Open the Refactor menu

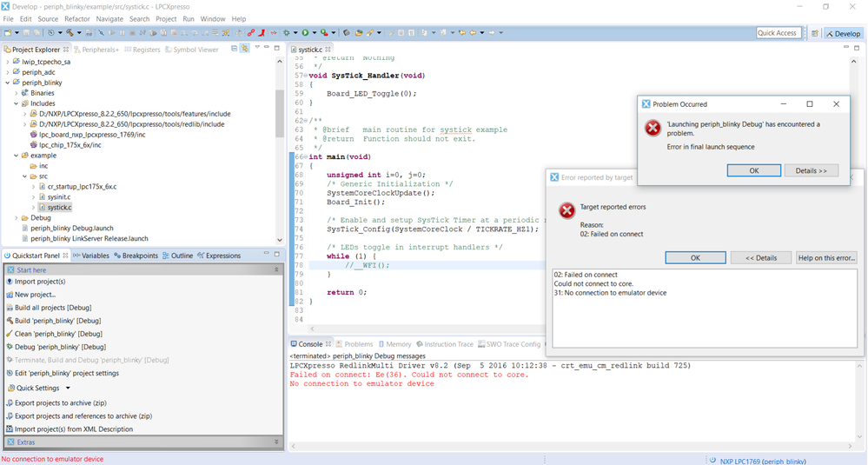(x=76, y=18)
